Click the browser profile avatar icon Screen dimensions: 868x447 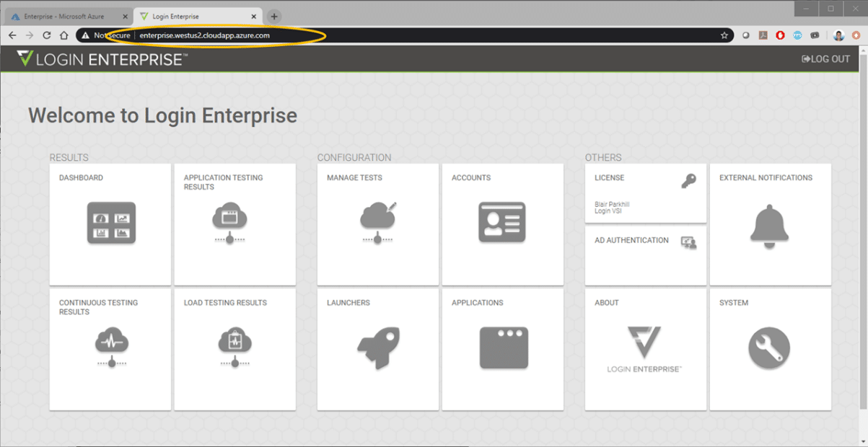point(838,35)
